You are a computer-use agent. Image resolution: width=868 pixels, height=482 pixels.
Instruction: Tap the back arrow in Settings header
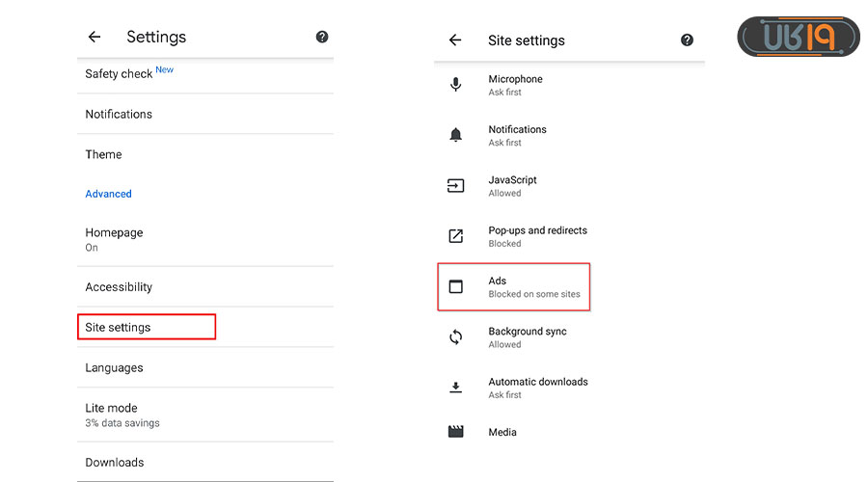(x=95, y=37)
